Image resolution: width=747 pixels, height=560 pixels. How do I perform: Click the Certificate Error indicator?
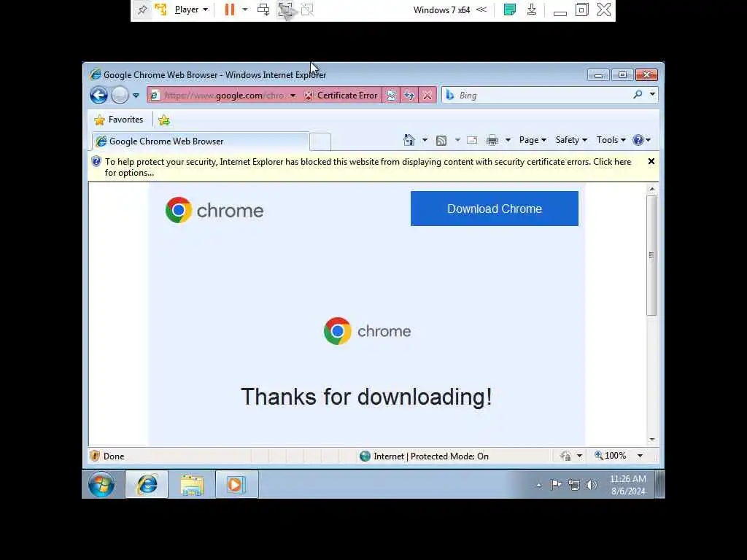(x=341, y=96)
